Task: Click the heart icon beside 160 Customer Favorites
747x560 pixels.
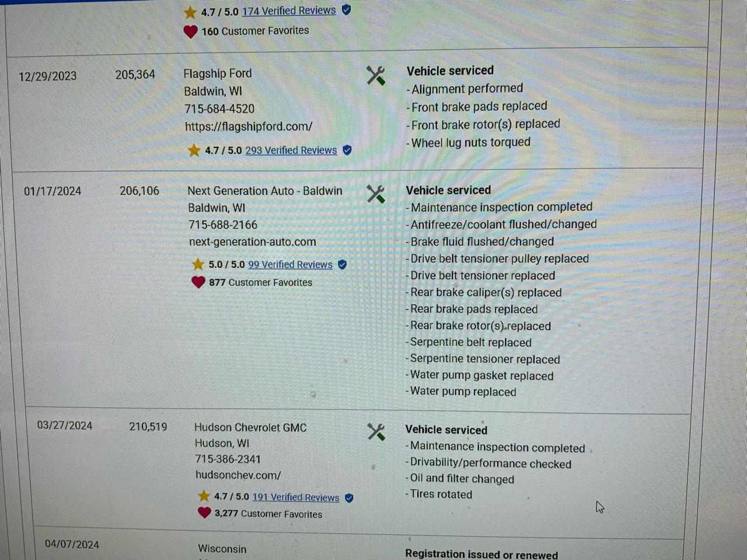Action: [x=190, y=32]
